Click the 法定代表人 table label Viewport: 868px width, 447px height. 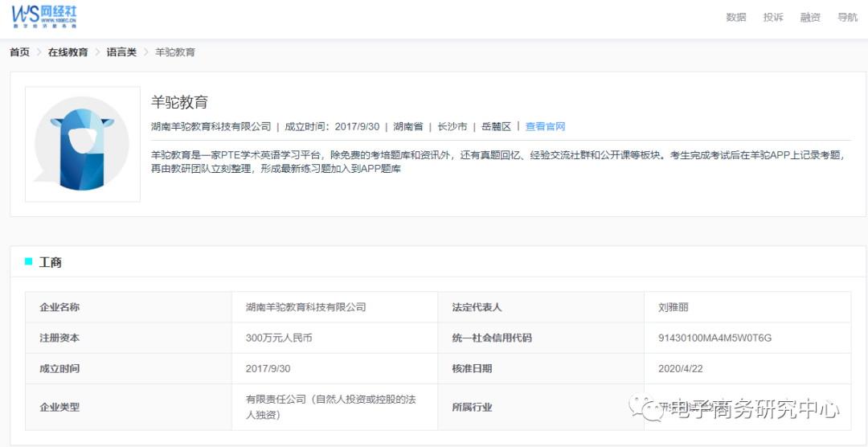click(x=477, y=307)
